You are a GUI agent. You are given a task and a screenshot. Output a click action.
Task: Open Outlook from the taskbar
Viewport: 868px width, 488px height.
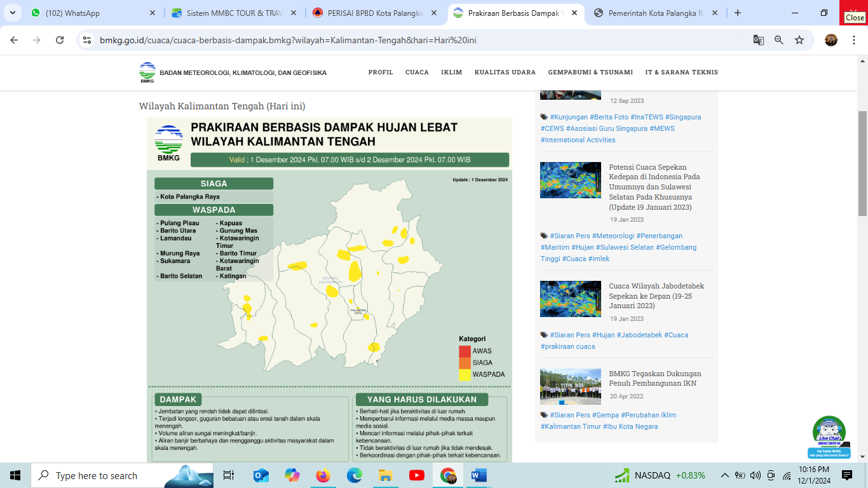click(261, 475)
